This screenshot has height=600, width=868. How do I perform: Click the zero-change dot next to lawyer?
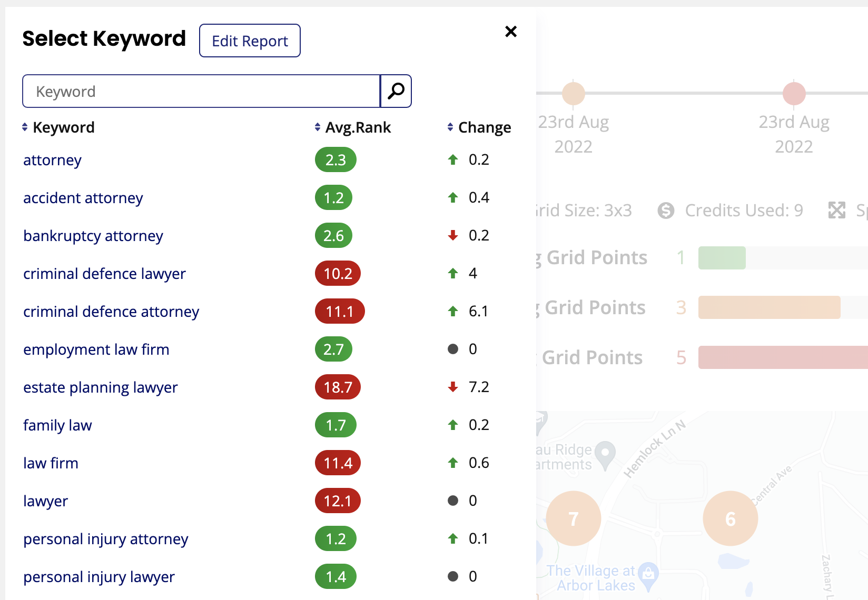452,501
